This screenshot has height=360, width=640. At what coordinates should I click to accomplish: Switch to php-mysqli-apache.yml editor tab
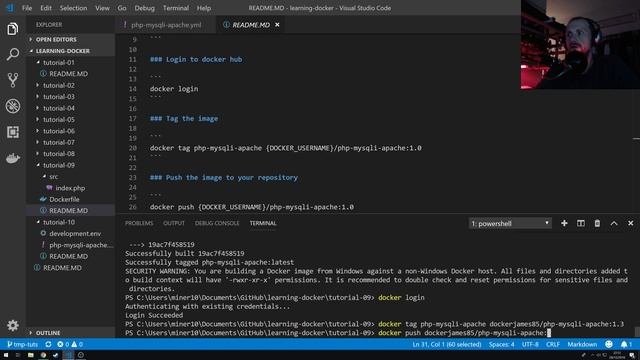[165, 25]
